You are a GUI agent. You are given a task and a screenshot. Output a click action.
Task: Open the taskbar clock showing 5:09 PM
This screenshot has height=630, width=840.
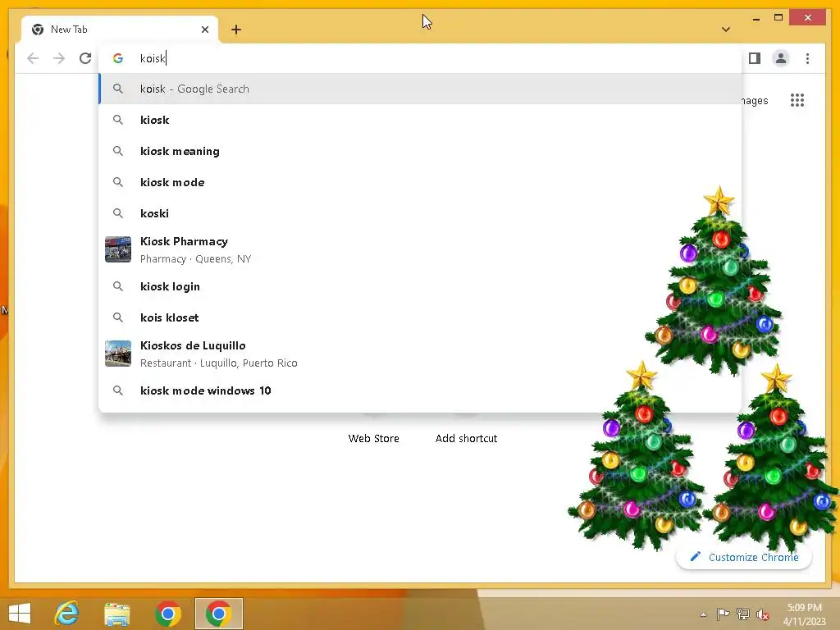(x=805, y=614)
